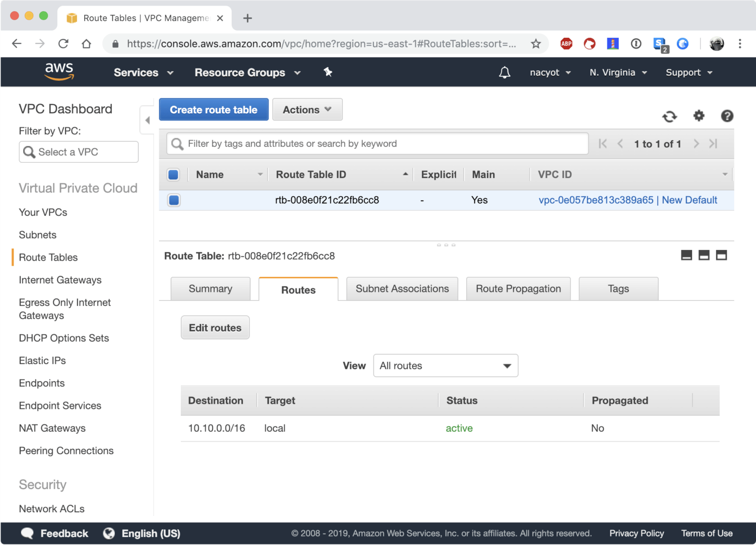Open the Adblock Plus extension
Screen dimensions: 756x545
click(x=566, y=44)
